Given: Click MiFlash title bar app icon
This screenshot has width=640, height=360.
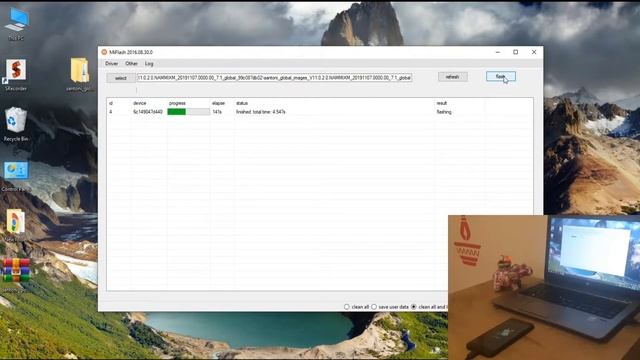Looking at the screenshot, I should [104, 52].
